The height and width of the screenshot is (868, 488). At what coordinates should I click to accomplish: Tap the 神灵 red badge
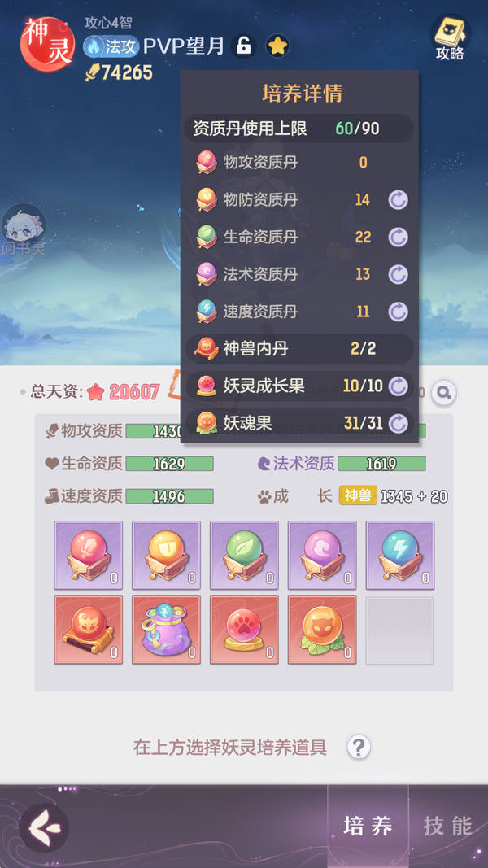click(48, 44)
